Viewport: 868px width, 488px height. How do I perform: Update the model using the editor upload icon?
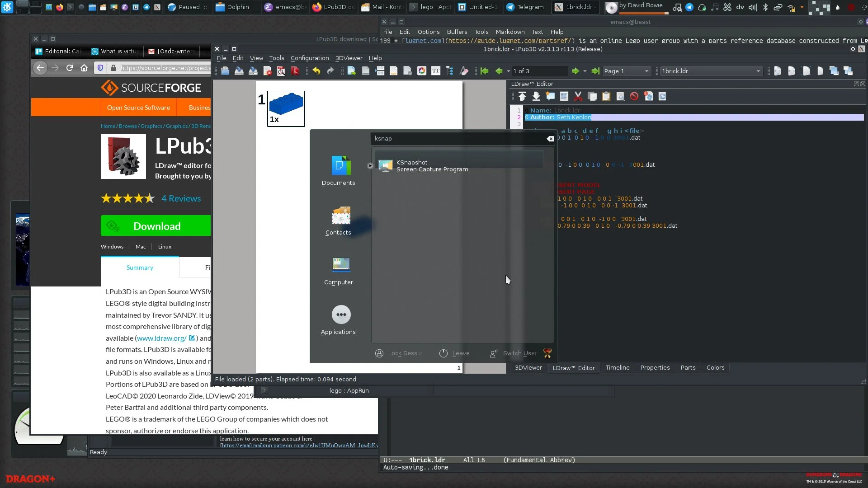522,96
